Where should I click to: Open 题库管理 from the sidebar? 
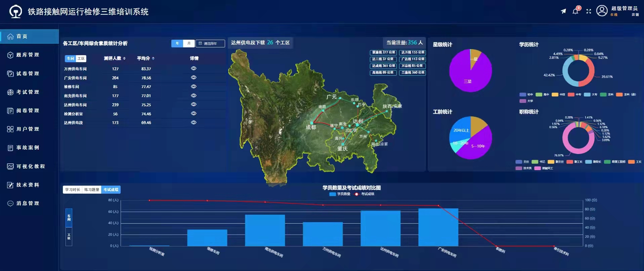coord(28,55)
